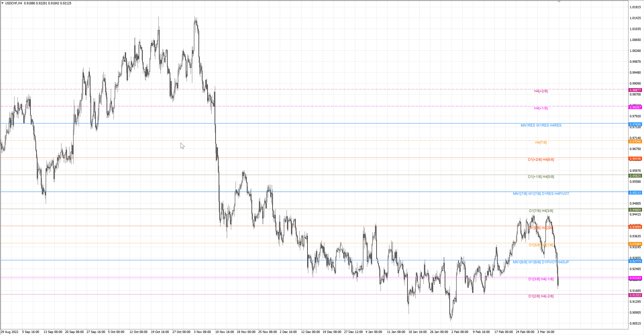Screen dimensions: 644x335
Task: Click the blue 0.95215 price tag
Action: [635, 193]
